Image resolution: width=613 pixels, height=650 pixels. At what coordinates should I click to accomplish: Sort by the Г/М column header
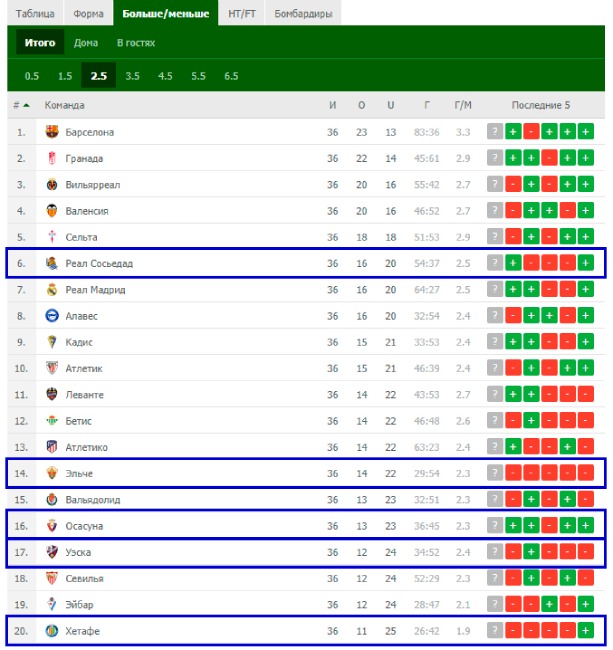pyautogui.click(x=463, y=105)
